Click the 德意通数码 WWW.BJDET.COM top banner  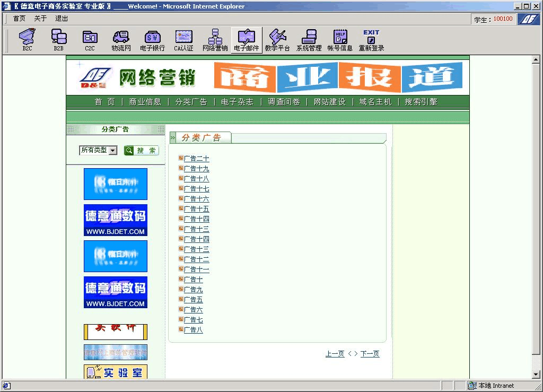(x=116, y=220)
